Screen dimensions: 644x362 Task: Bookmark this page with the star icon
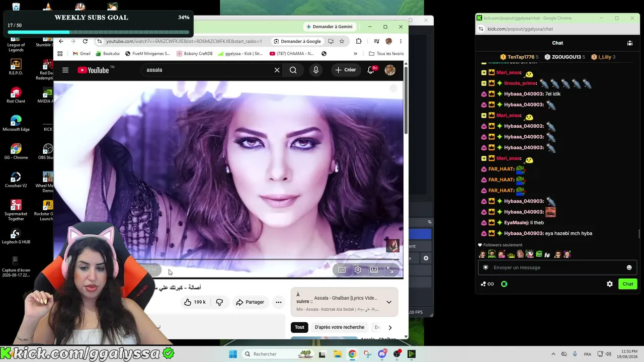pos(342,41)
